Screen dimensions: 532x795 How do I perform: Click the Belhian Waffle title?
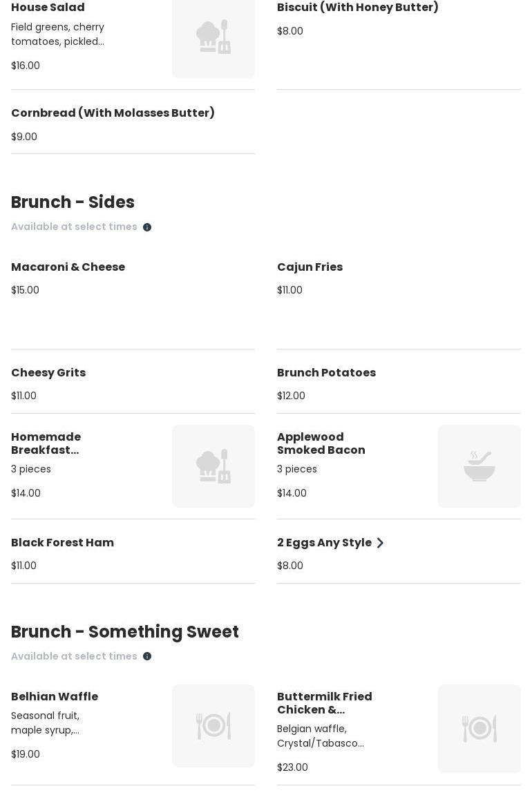[x=55, y=697]
